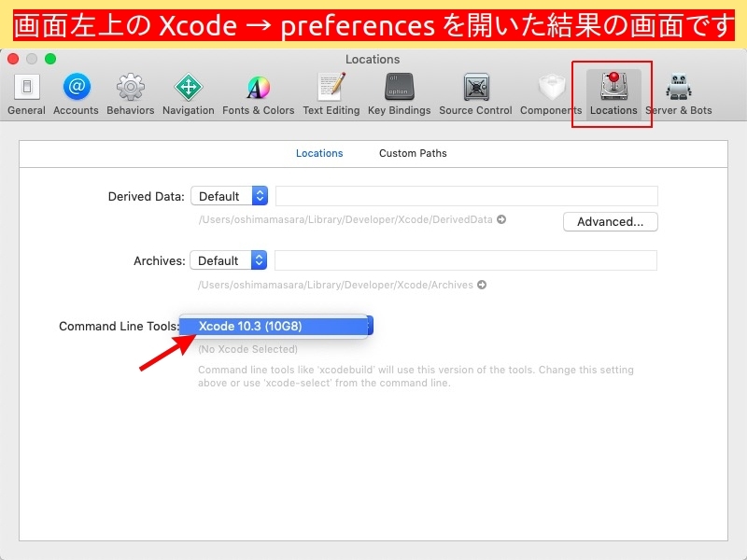
Task: Open Text Editing preferences
Action: (331, 94)
